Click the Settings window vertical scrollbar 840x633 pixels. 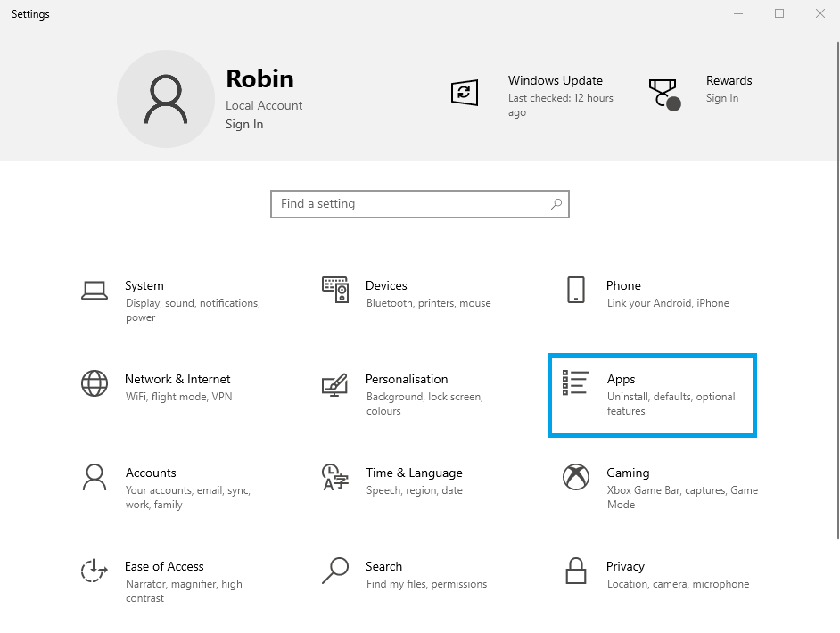[838, 291]
